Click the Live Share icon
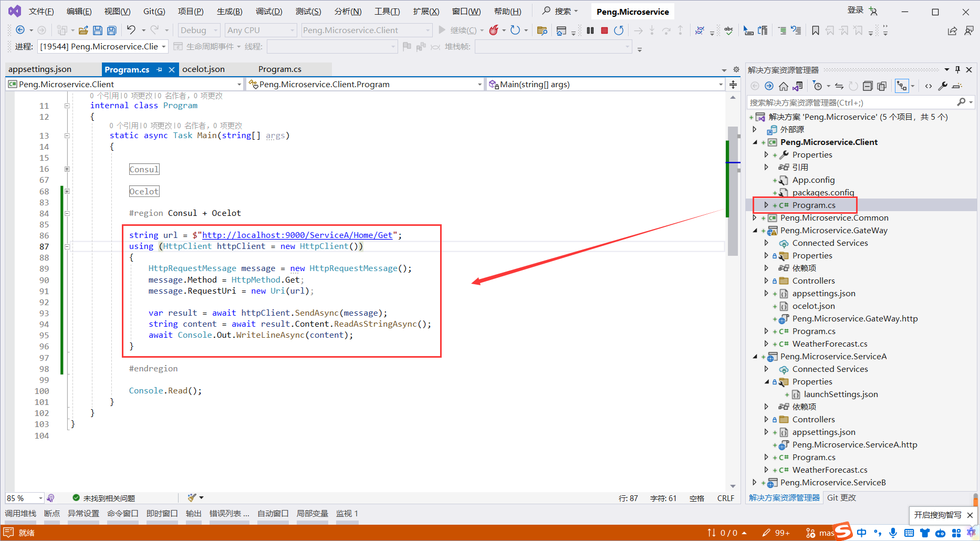980x541 pixels. pyautogui.click(x=952, y=30)
